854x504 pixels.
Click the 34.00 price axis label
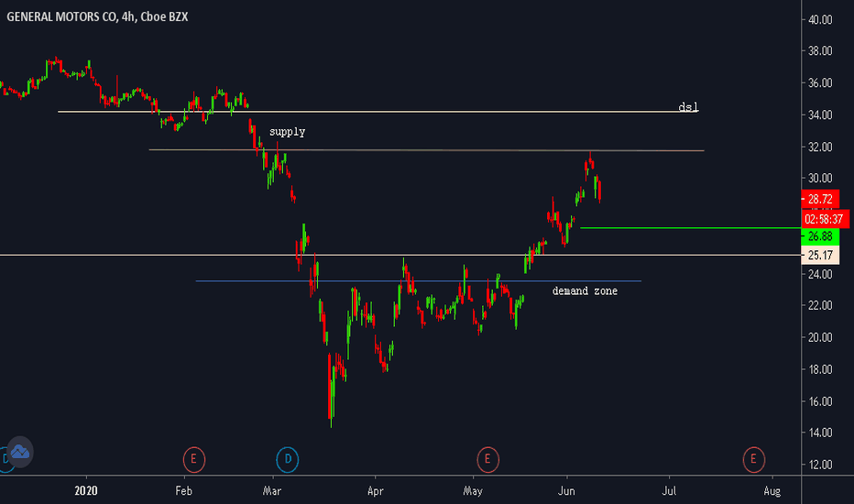tap(820, 115)
